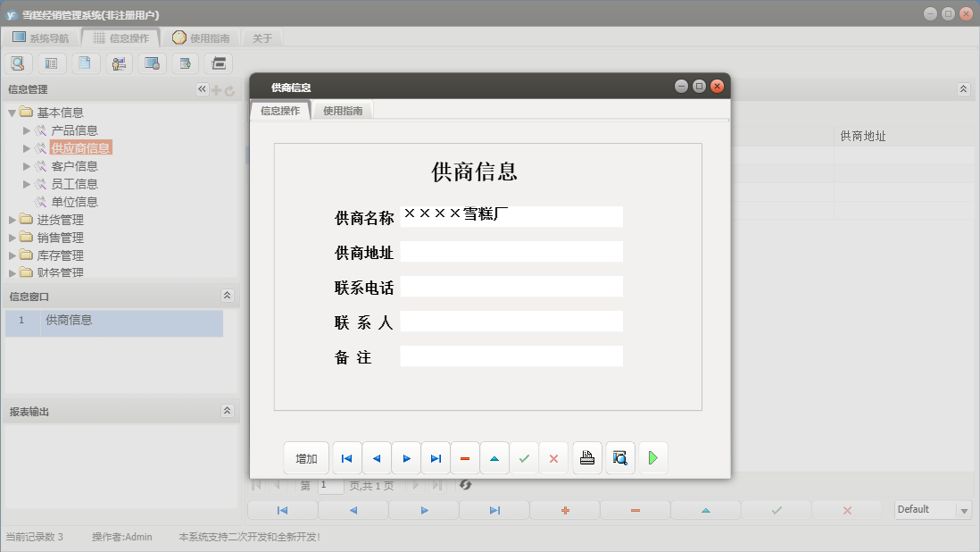Click the monitor/display icon in the toolbar
The width and height of the screenshot is (980, 552).
(152, 63)
